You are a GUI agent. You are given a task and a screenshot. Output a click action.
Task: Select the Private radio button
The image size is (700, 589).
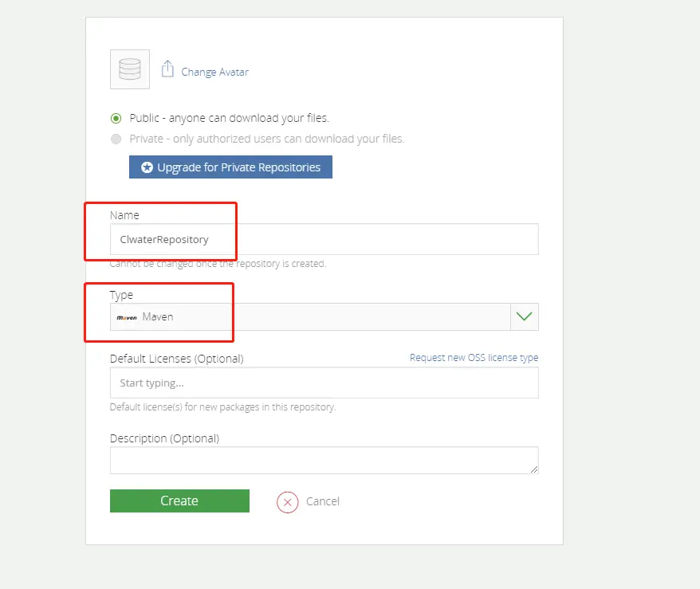tap(116, 139)
